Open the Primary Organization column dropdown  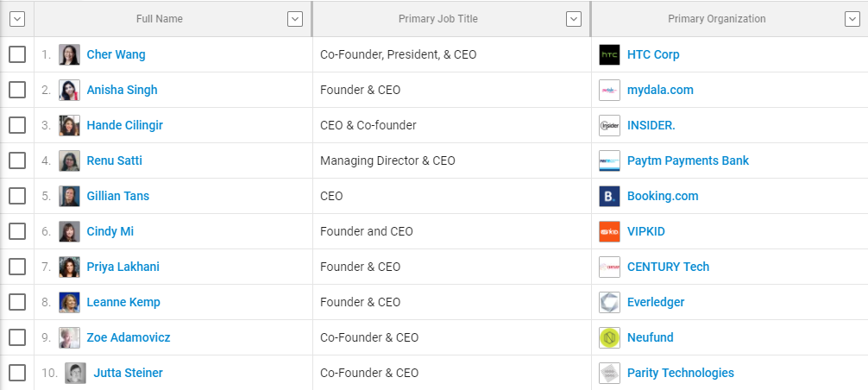(852, 19)
